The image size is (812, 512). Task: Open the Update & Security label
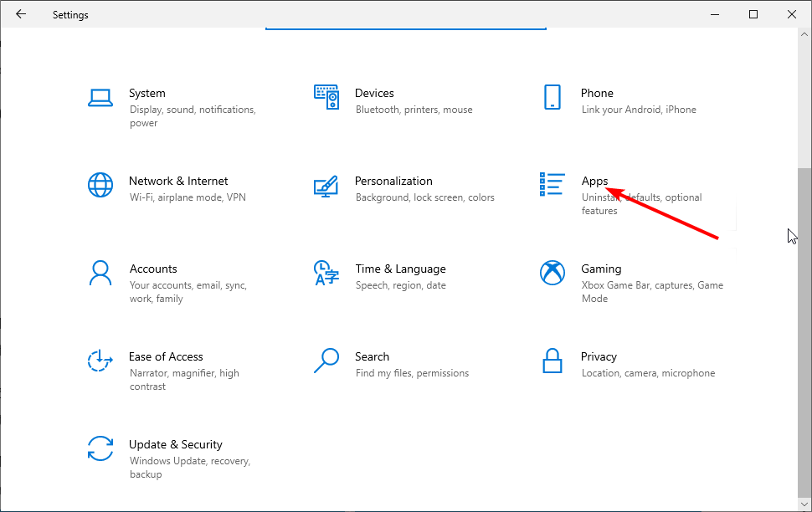[x=176, y=444]
